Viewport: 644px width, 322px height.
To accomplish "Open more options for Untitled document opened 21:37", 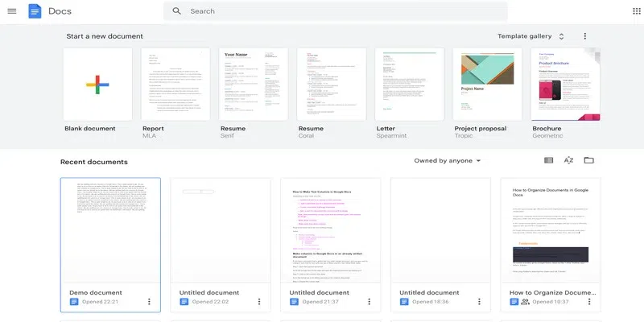I will pos(369,302).
